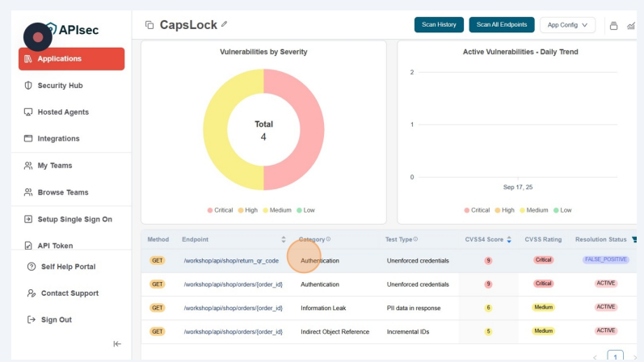Click the Scan History button

pyautogui.click(x=439, y=25)
